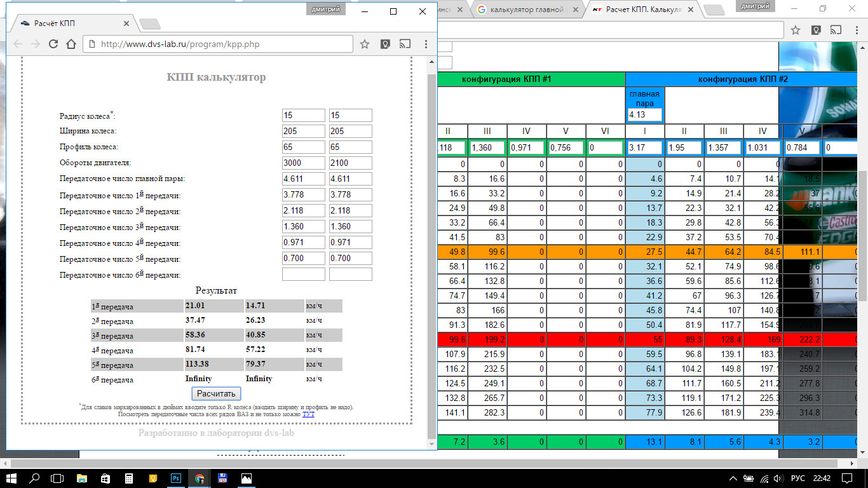Screen dimensions: 868x488
Task: Open the Calculator app from the taskbar
Action: [x=129, y=478]
